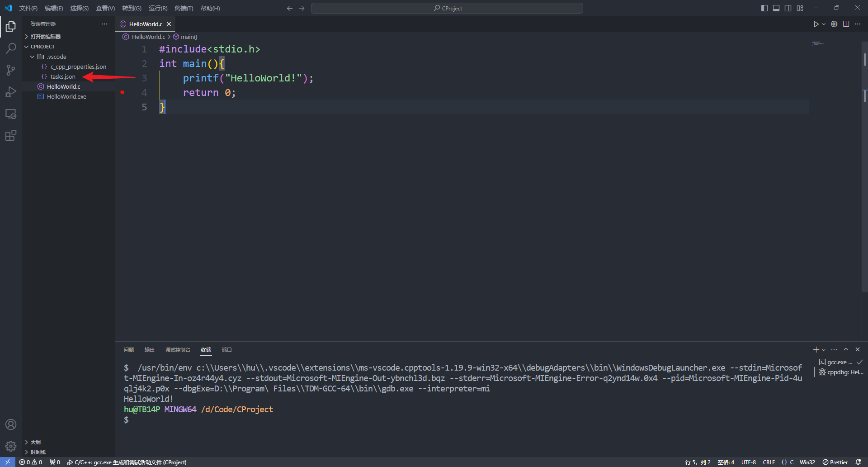Switch to the 问题 panel tab

click(x=129, y=350)
